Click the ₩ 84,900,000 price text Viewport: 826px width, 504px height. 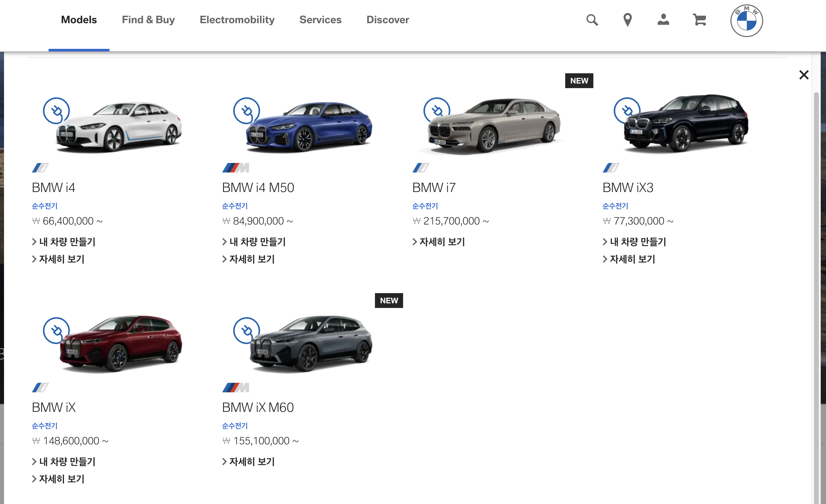pos(257,221)
